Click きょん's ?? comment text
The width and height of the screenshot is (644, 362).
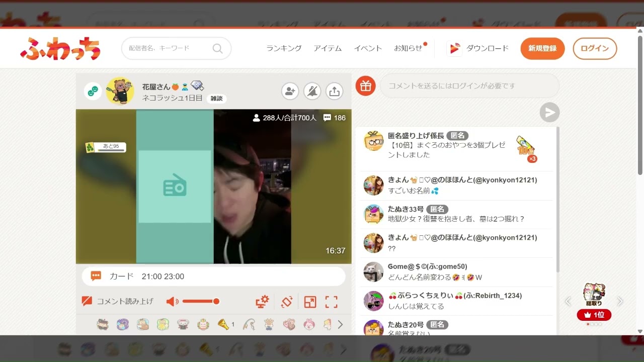pos(392,248)
